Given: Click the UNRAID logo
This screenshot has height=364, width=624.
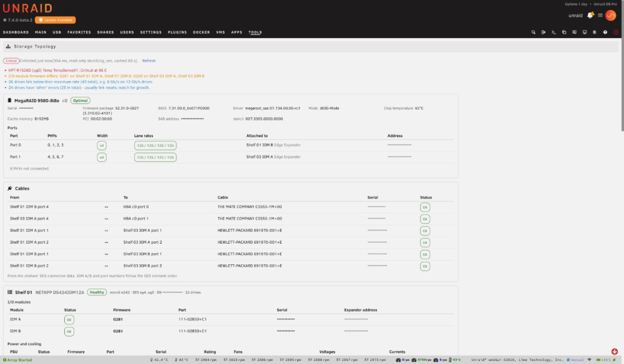Looking at the screenshot, I should [27, 8].
